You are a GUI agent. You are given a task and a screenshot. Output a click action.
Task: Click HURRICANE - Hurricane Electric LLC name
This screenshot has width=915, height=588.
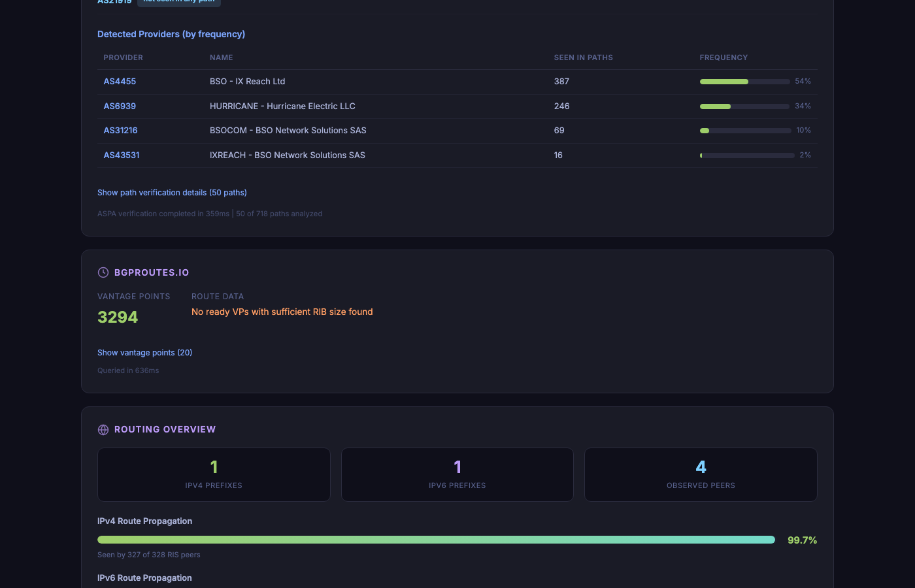282,106
